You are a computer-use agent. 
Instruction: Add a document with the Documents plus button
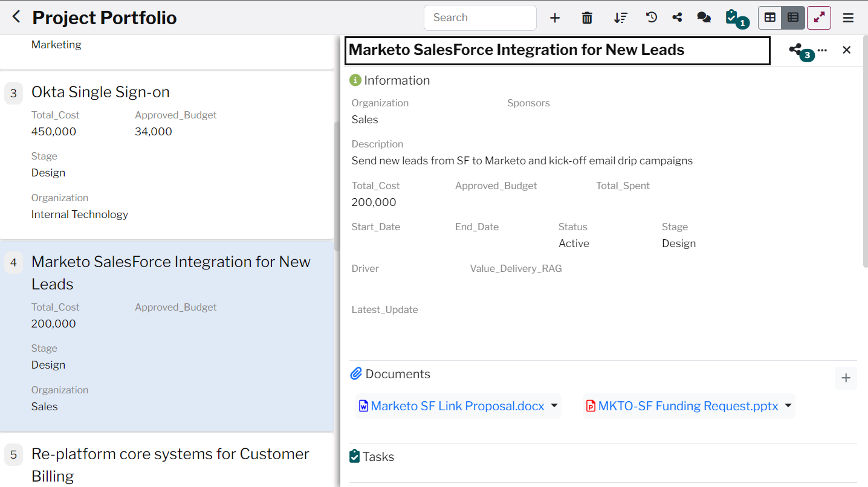point(846,378)
